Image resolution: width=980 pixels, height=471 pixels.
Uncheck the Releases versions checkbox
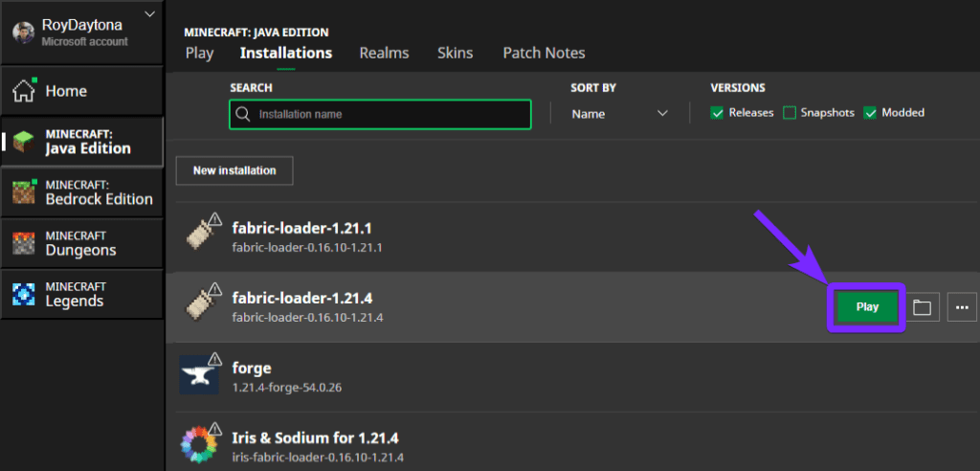pyautogui.click(x=718, y=113)
